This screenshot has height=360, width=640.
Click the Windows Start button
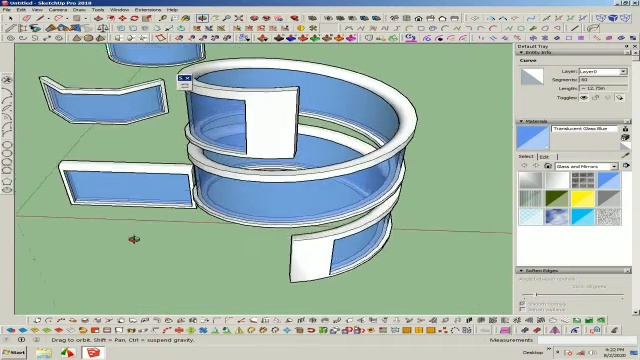[14, 353]
